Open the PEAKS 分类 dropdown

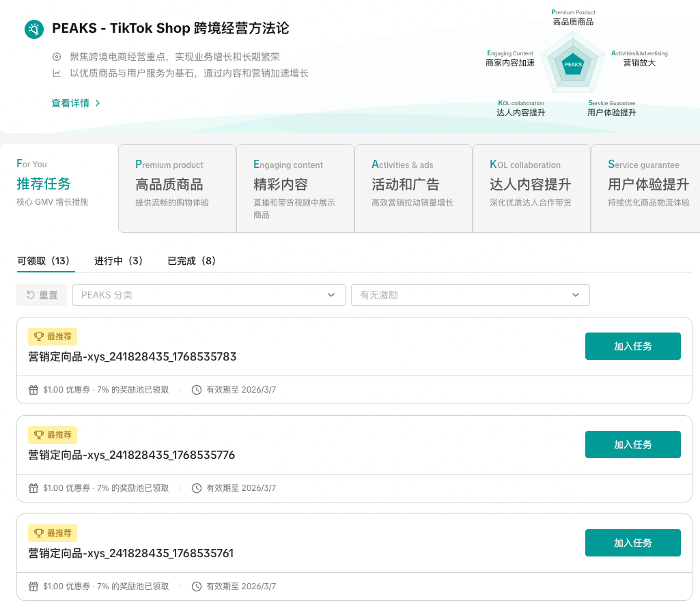point(208,295)
